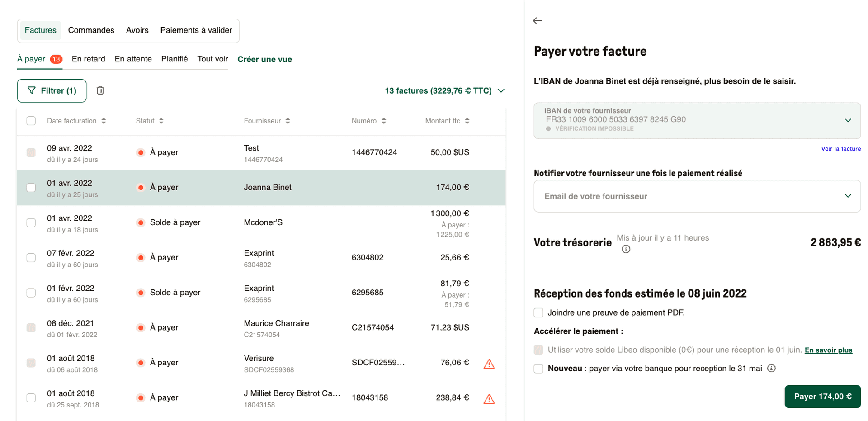Sort the table by Montant ttc
Image resolution: width=868 pixels, height=421 pixels.
(x=467, y=121)
